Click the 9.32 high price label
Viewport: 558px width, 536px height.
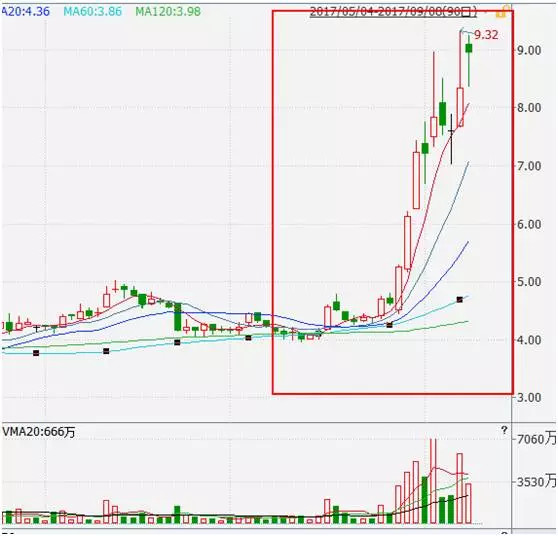tap(486, 35)
